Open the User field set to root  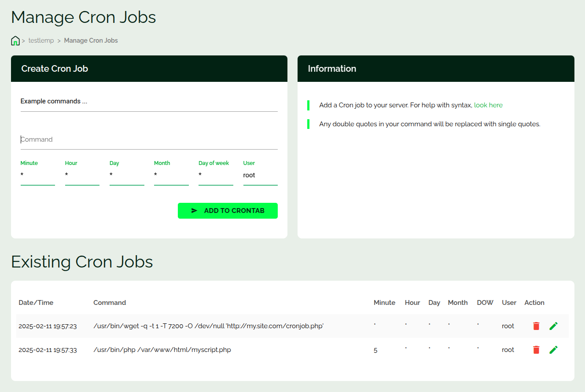click(260, 176)
